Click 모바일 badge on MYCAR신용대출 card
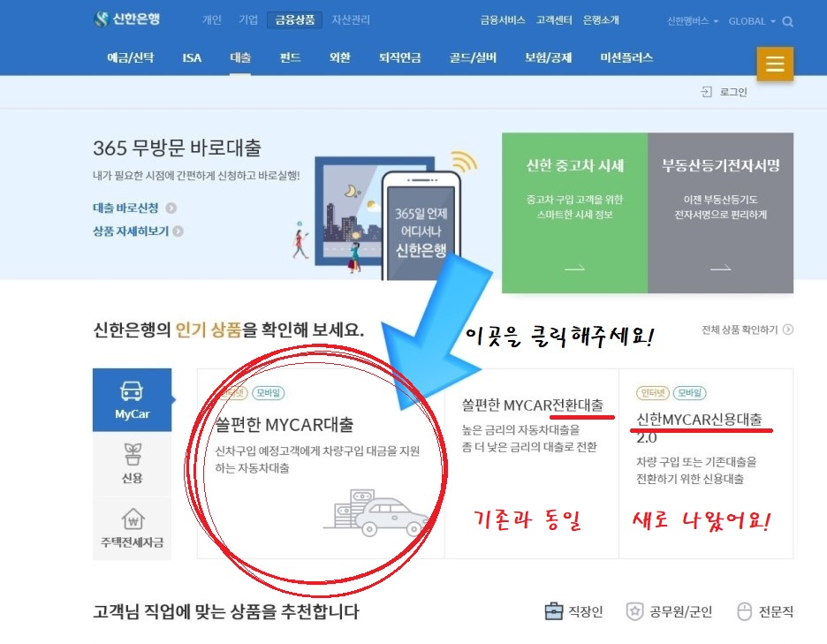This screenshot has width=827, height=644. point(690,393)
